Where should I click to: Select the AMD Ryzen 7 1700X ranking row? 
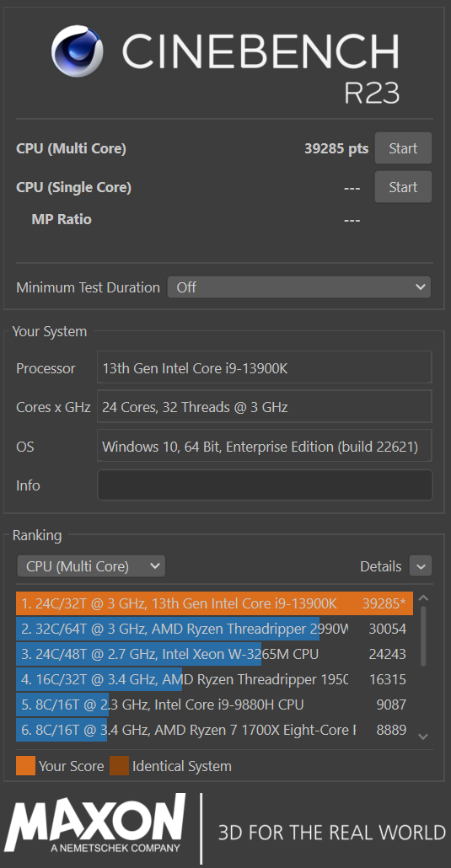tap(214, 730)
